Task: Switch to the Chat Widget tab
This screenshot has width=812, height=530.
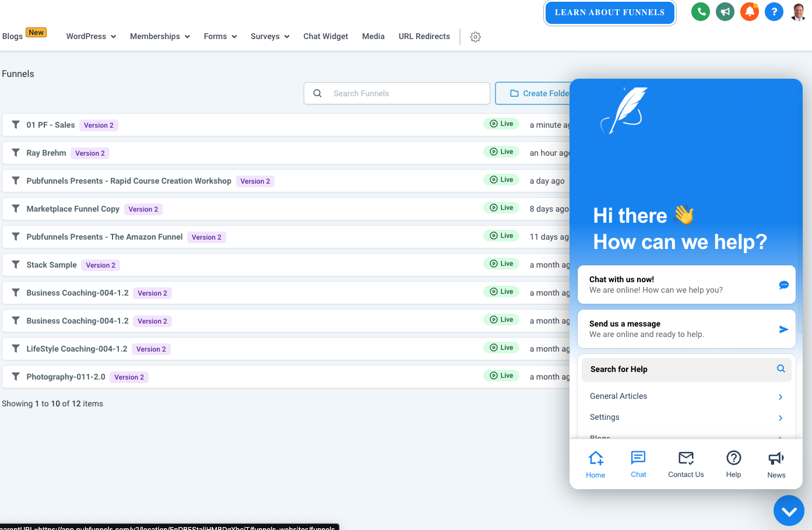Action: click(325, 36)
